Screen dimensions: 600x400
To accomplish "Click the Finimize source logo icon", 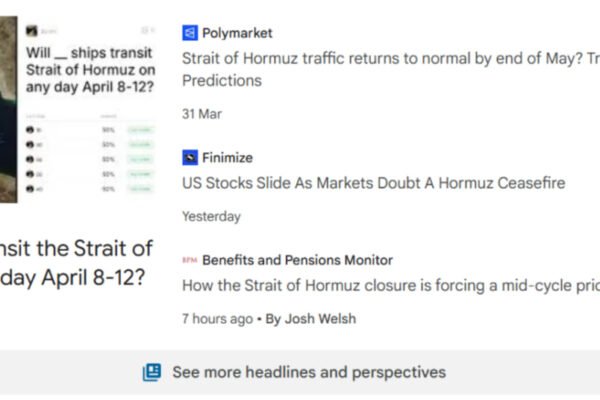I will (x=190, y=157).
